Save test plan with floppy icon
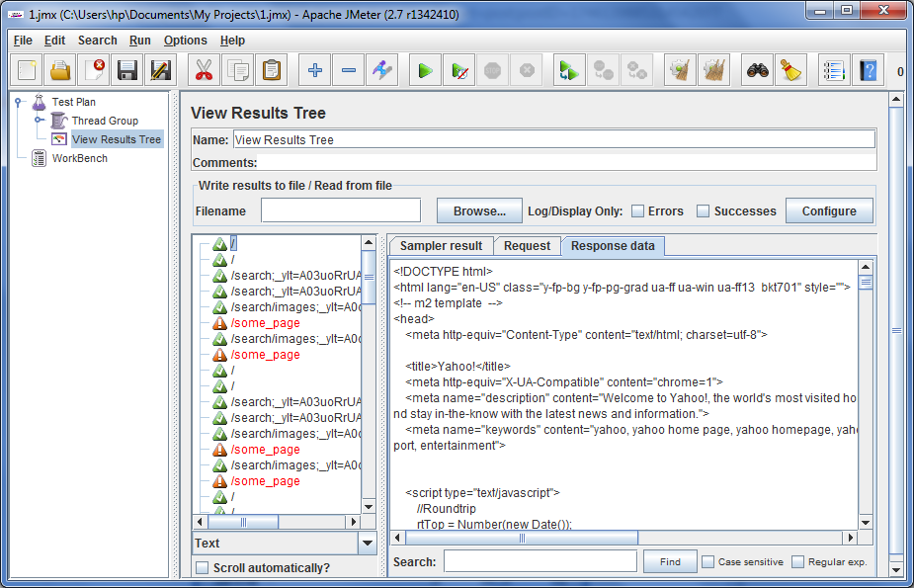Image resolution: width=914 pixels, height=588 pixels. pyautogui.click(x=127, y=70)
